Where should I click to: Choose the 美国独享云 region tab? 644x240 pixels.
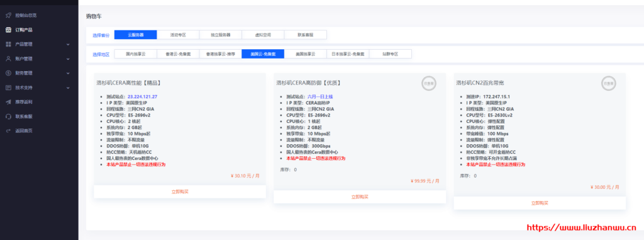pos(306,54)
